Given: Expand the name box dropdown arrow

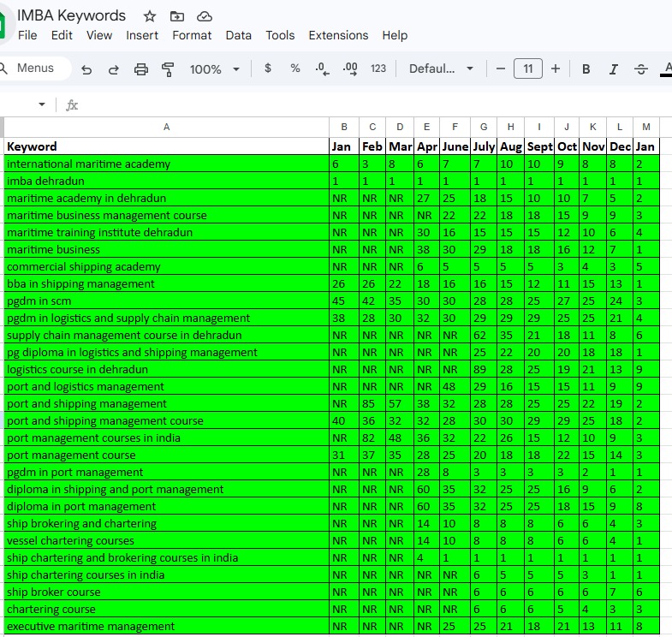Looking at the screenshot, I should [42, 104].
